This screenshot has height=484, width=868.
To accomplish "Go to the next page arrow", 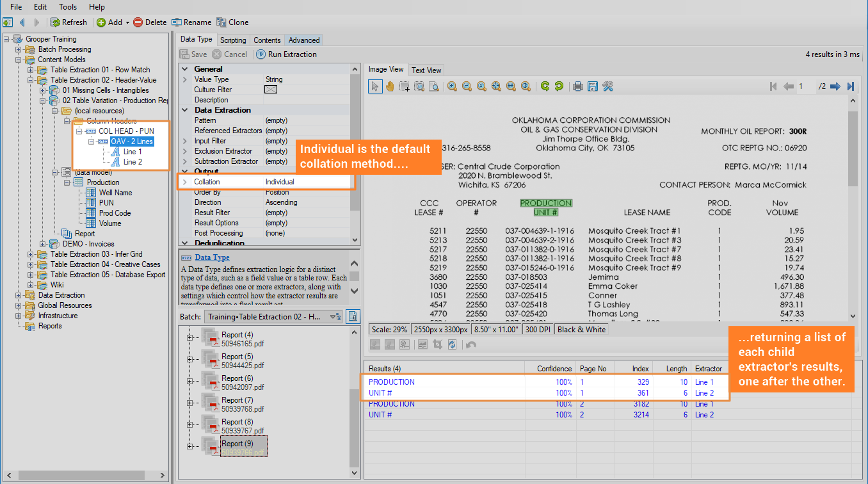I will point(835,86).
